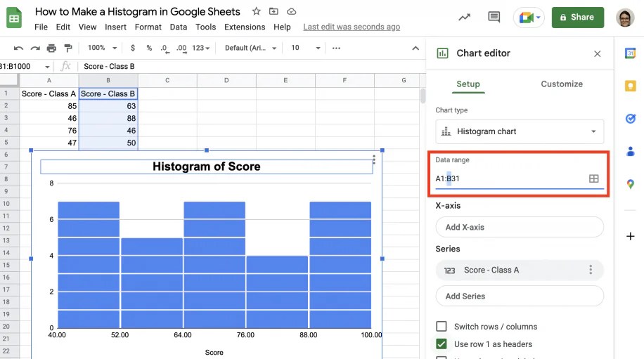This screenshot has height=359, width=644.
Task: Open font family Default dropdown
Action: (250, 48)
